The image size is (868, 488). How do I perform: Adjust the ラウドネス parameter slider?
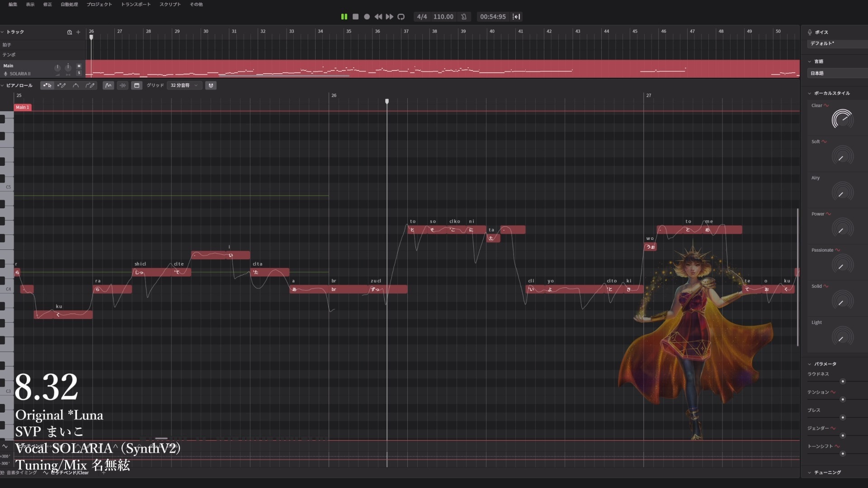[x=843, y=381]
